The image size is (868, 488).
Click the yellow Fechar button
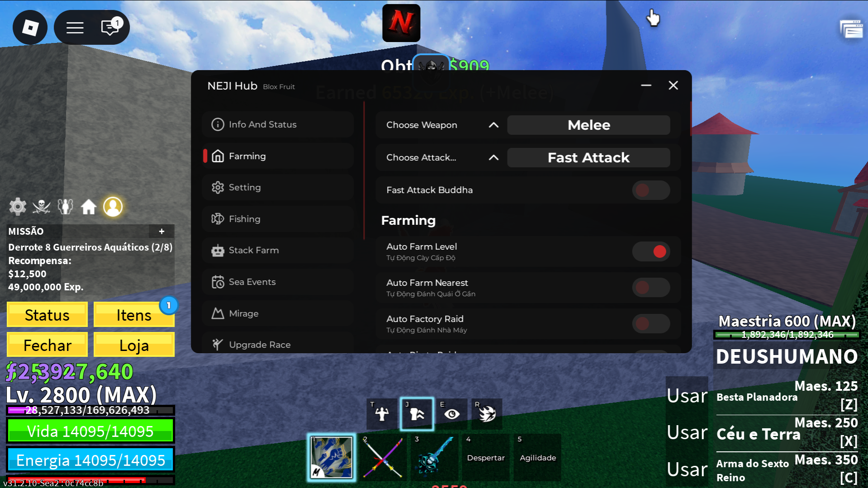(x=47, y=345)
